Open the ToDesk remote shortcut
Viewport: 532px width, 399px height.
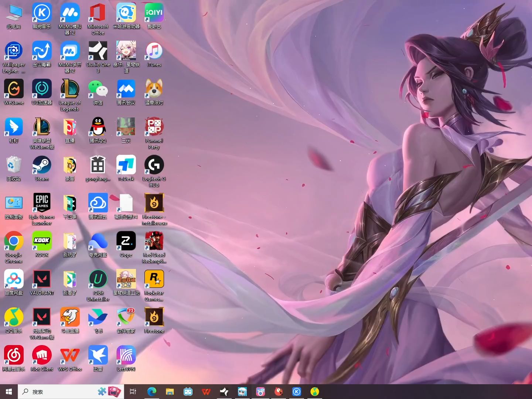coord(126,168)
